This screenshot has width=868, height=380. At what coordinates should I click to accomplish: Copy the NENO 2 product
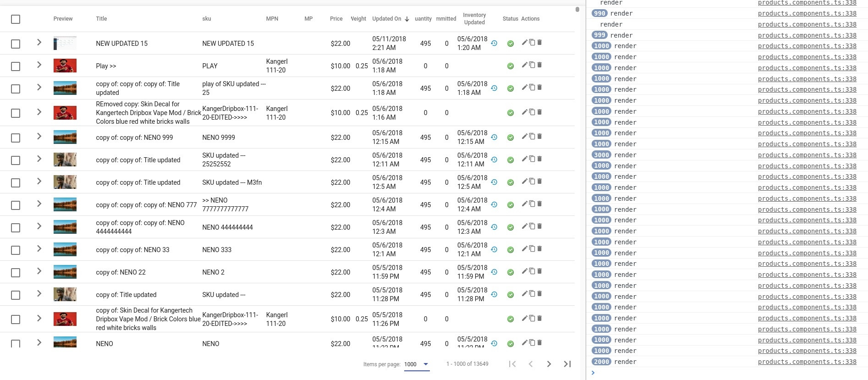tap(532, 271)
